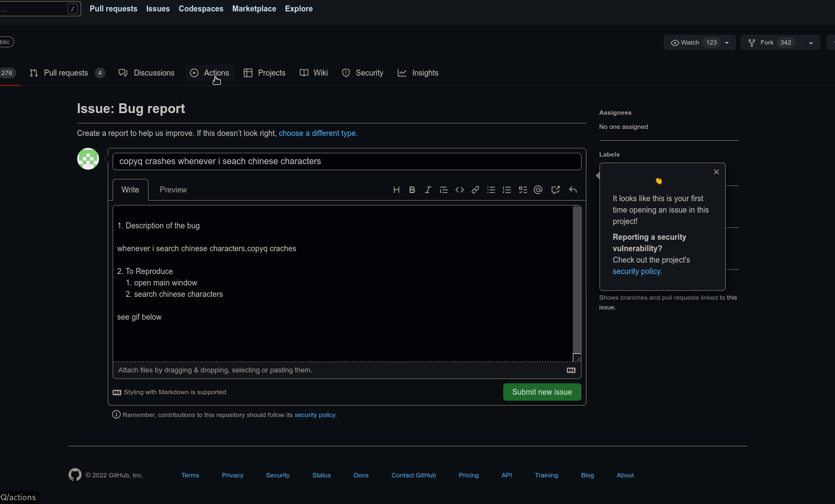The image size is (835, 504).
Task: Open the Watch dropdown arrow
Action: click(727, 42)
